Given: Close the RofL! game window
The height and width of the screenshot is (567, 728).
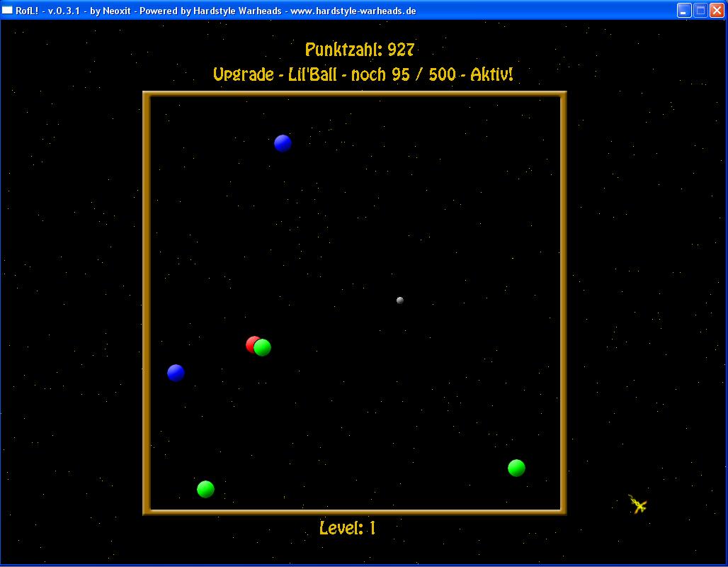Looking at the screenshot, I should [716, 10].
